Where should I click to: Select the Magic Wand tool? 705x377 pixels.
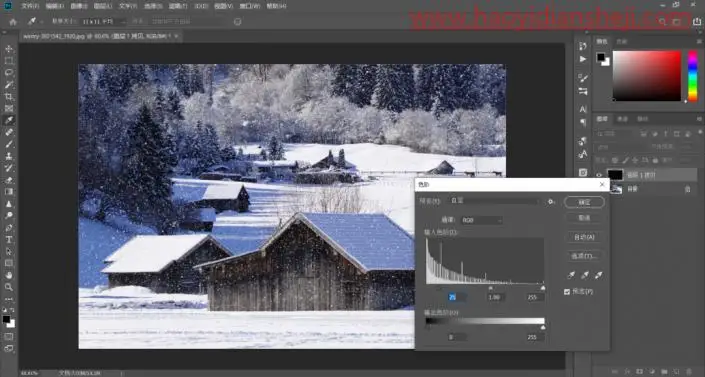coord(9,85)
